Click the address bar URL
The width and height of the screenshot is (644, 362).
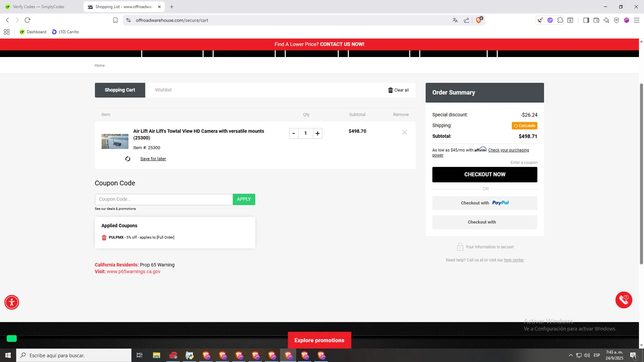point(172,20)
